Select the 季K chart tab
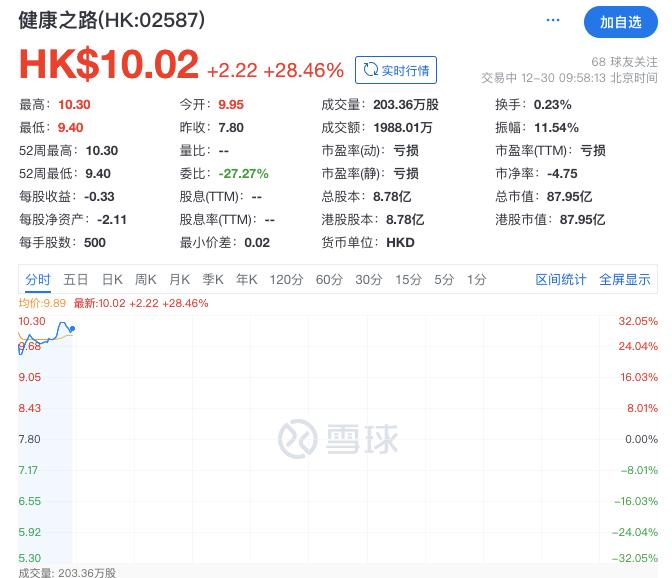This screenshot has height=578, width=672. [x=213, y=280]
